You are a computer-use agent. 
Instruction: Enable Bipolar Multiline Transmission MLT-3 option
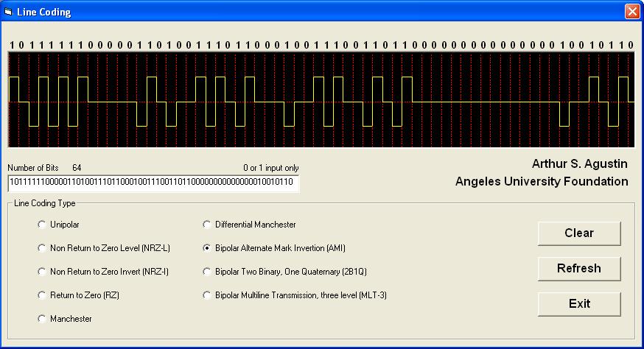[207, 295]
